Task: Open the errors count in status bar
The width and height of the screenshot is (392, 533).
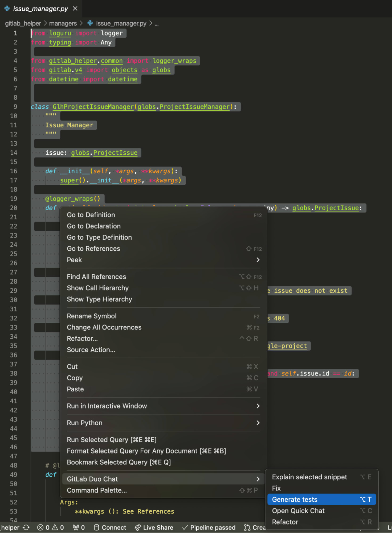Action: point(43,527)
